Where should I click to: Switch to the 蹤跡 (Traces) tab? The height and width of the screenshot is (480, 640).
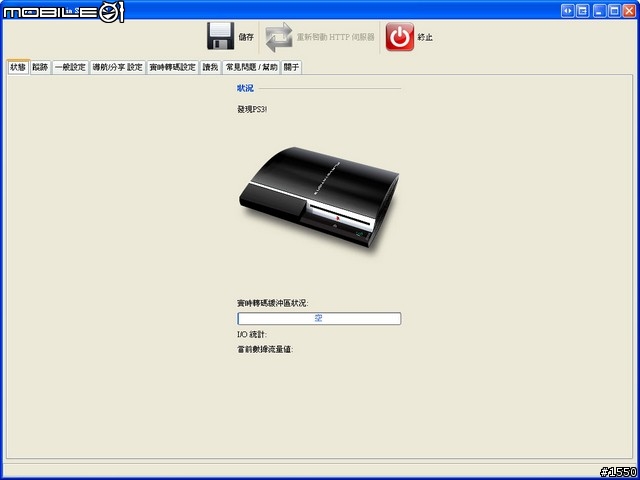click(x=40, y=67)
